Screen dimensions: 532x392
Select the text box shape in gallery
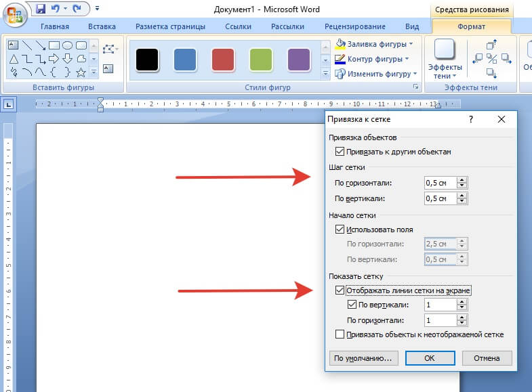14,45
